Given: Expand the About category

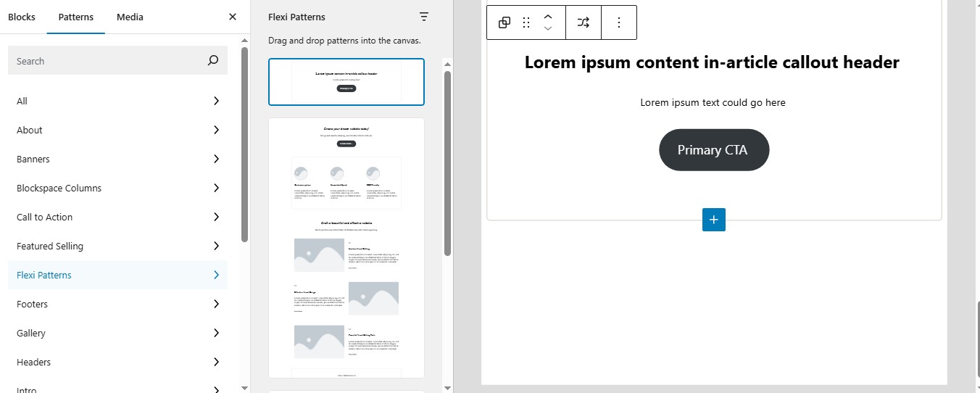Looking at the screenshot, I should [x=117, y=130].
